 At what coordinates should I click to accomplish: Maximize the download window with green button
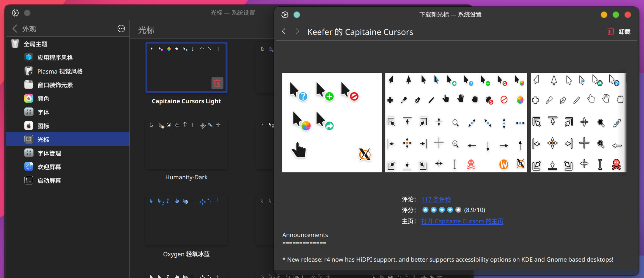616,15
